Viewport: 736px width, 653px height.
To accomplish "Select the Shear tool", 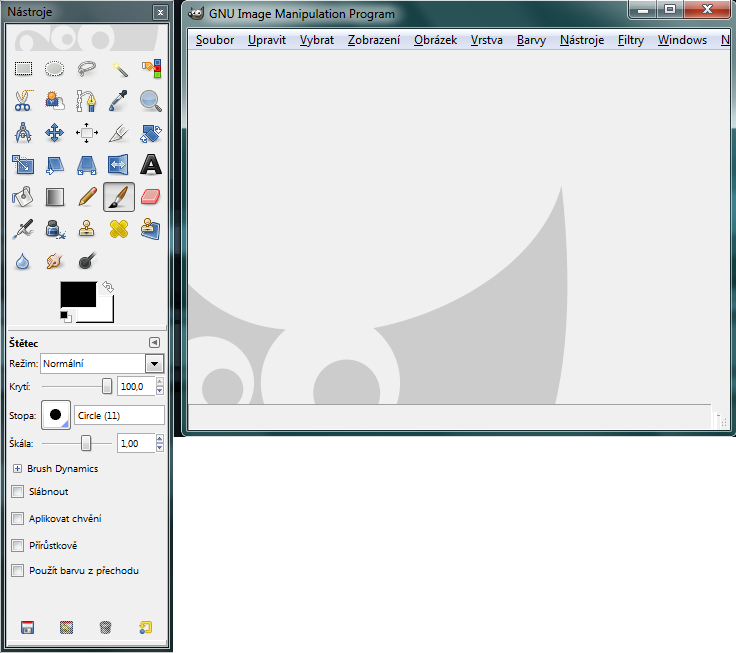I will pyautogui.click(x=54, y=165).
